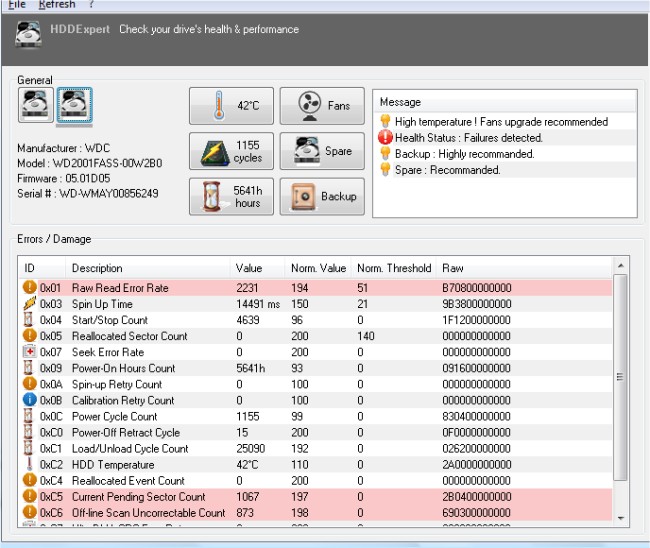650x548 pixels.
Task: Click warning icon beside Reallocated Sector Count
Action: (30, 336)
